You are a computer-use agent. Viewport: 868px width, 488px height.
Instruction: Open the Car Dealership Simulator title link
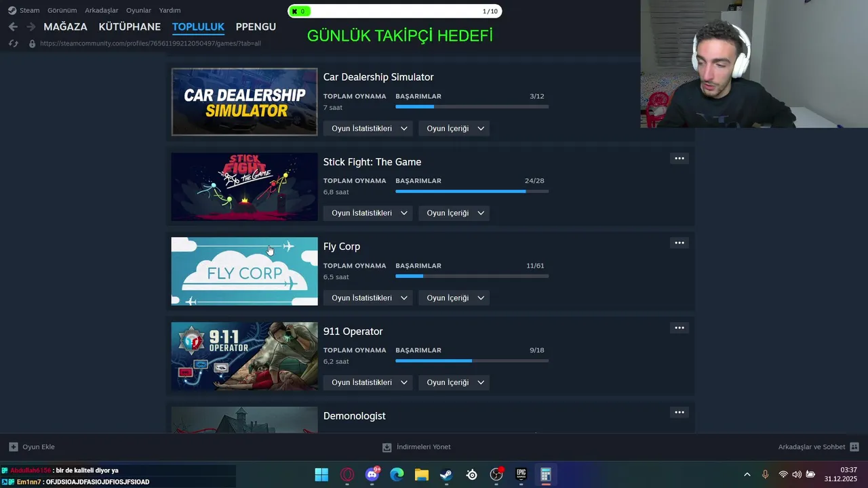click(378, 77)
